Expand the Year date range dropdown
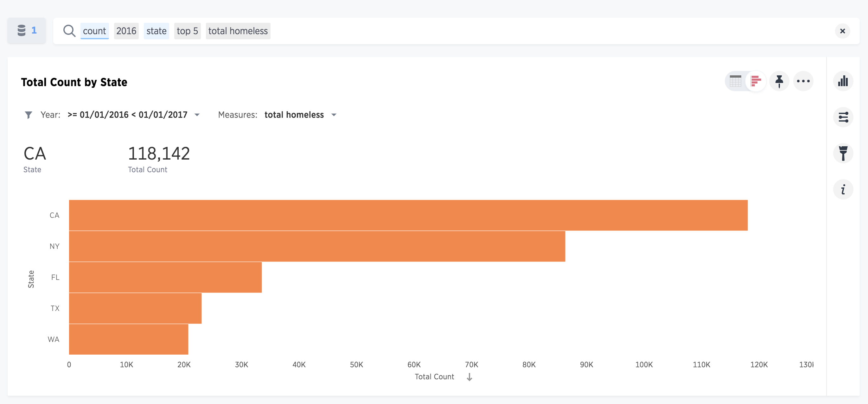868x404 pixels. pyautogui.click(x=197, y=115)
